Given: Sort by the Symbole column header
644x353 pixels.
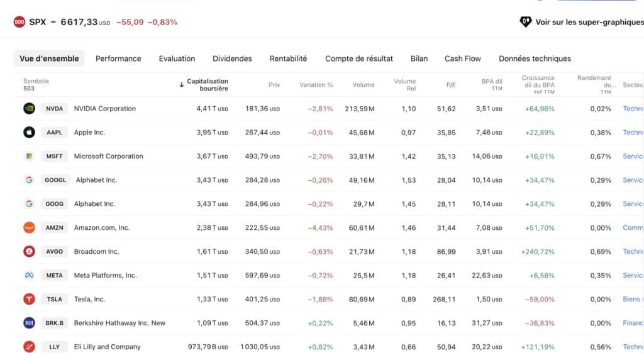Looking at the screenshot, I should coord(36,81).
